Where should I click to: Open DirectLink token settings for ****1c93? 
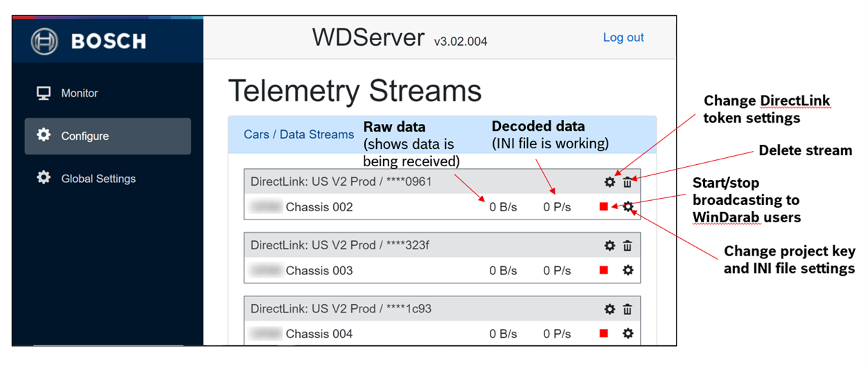610,309
